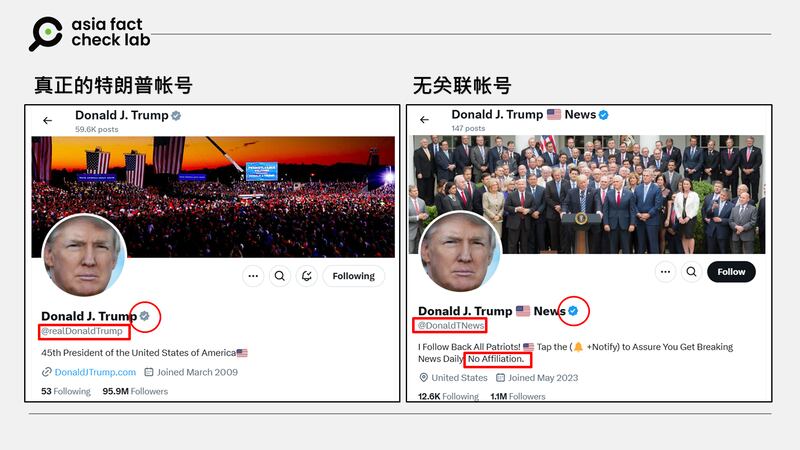This screenshot has width=800, height=450.
Task: Open more options on Trump News profile
Action: (x=665, y=272)
